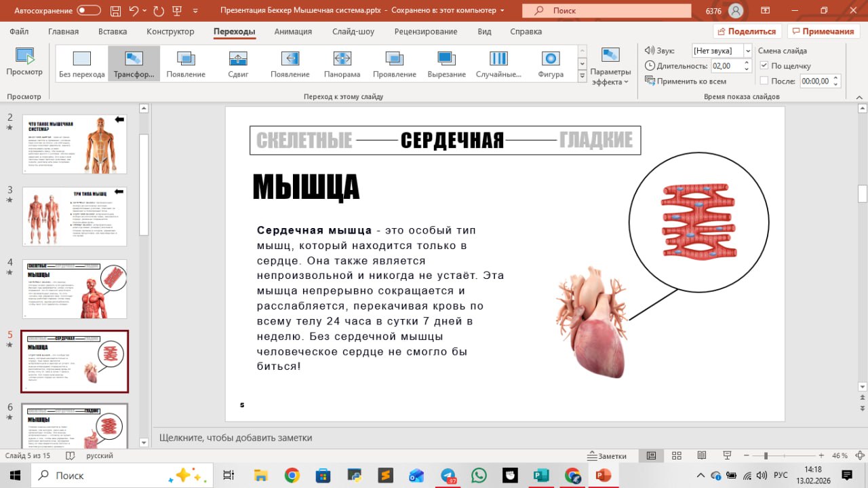Open Параметры эффекта dropdown
The image size is (868, 488).
610,66
